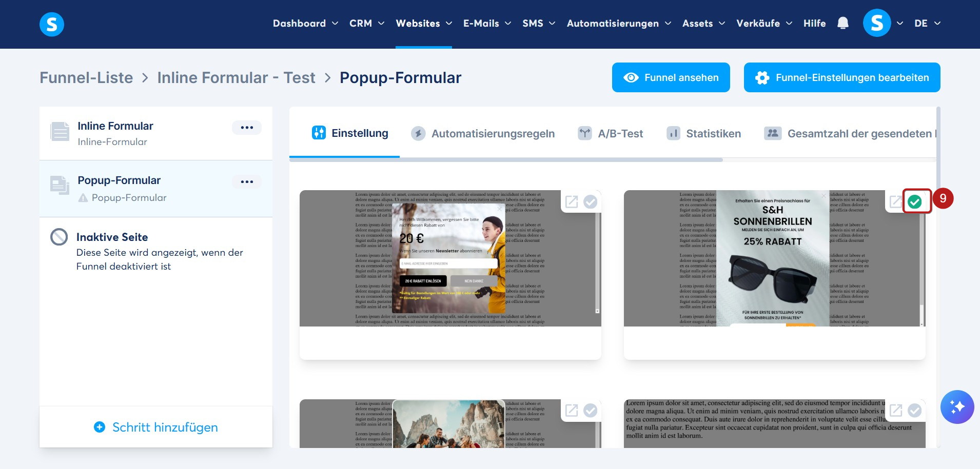This screenshot has width=980, height=469.
Task: Preview the Lorem ipsum text template
Action: 896,411
